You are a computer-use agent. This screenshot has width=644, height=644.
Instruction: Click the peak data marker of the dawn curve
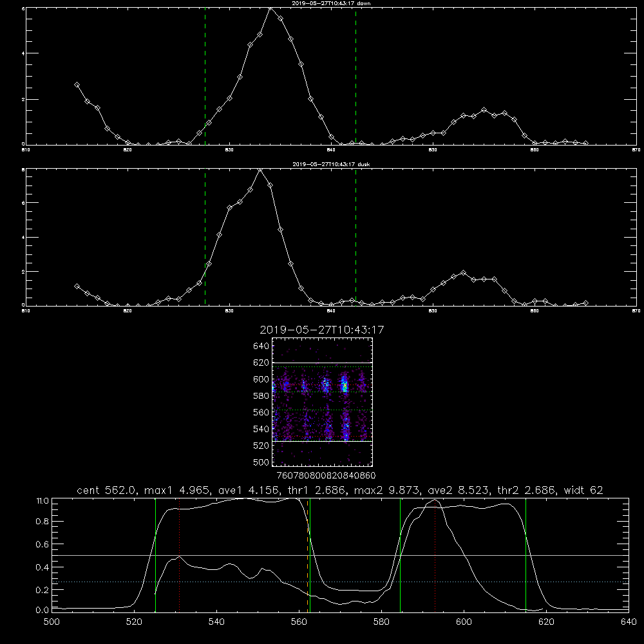pos(270,8)
